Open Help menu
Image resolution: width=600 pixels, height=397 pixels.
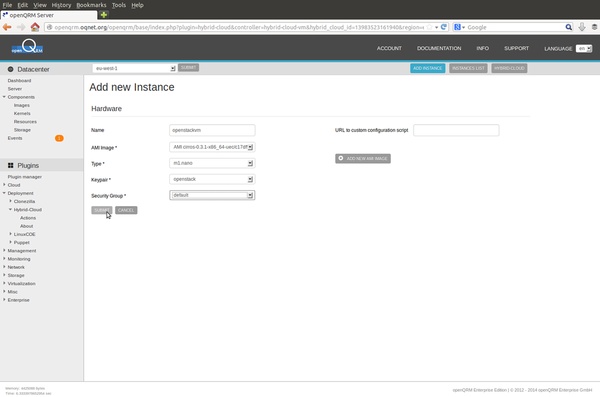tap(137, 5)
